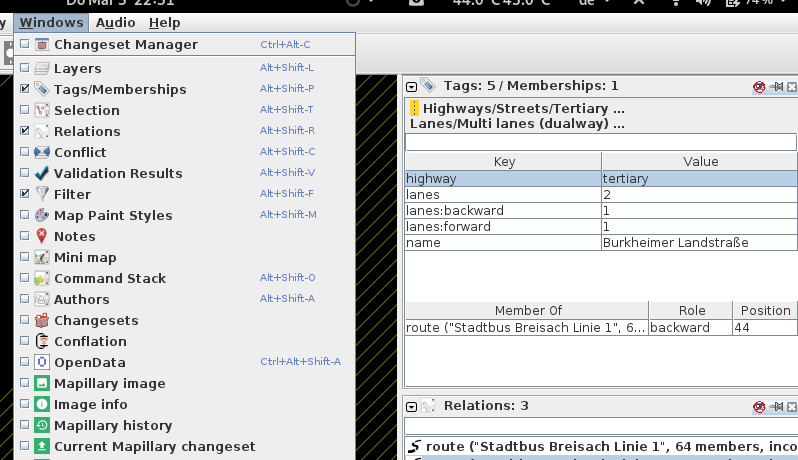Sort tags by the Value column header
798x460 pixels.
click(700, 162)
